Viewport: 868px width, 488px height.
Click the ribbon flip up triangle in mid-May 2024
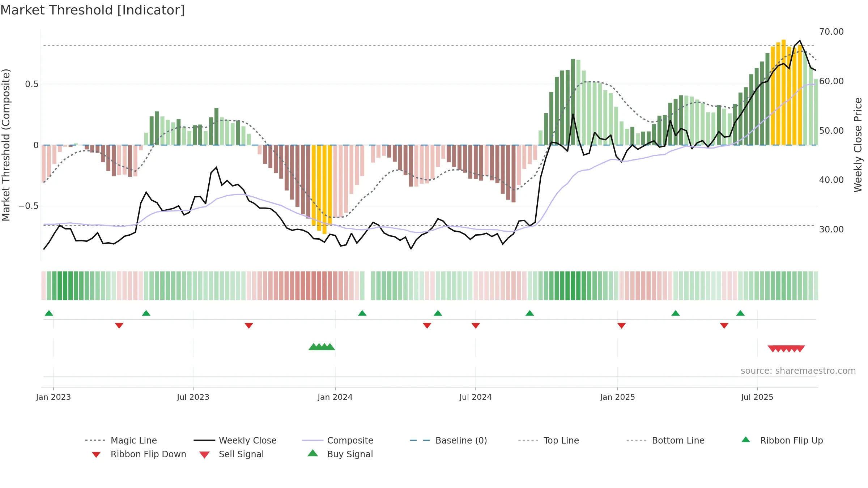pyautogui.click(x=438, y=313)
